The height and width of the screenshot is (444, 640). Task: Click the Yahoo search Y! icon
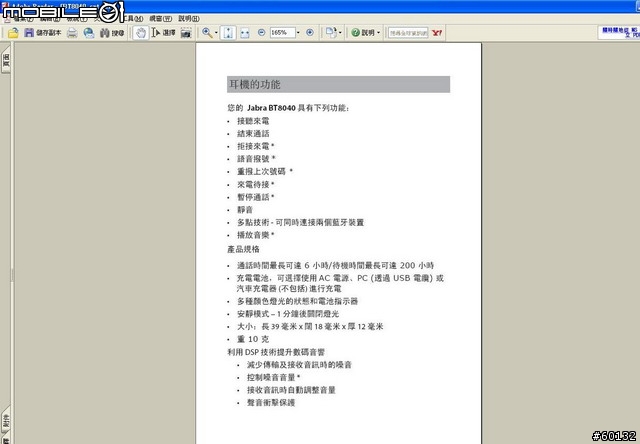(x=437, y=33)
